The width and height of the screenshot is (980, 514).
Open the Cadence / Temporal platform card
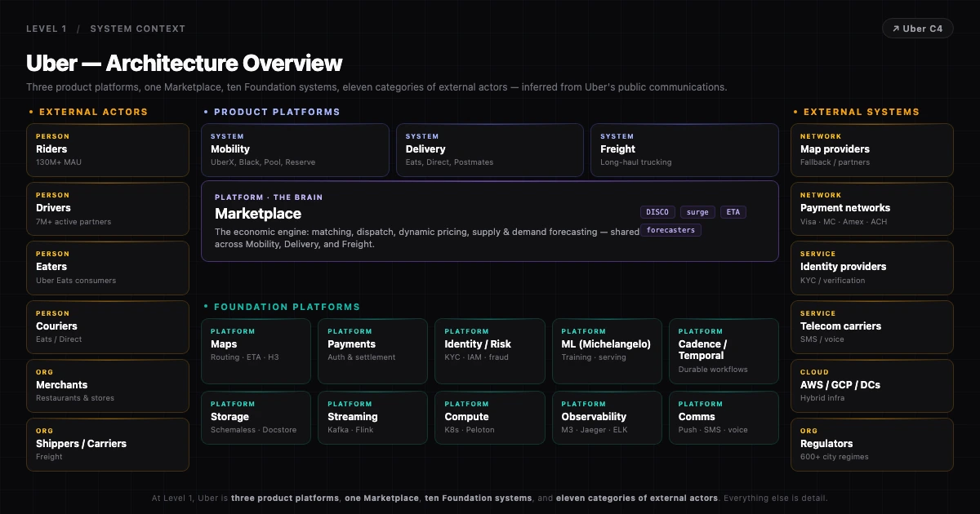tap(724, 352)
